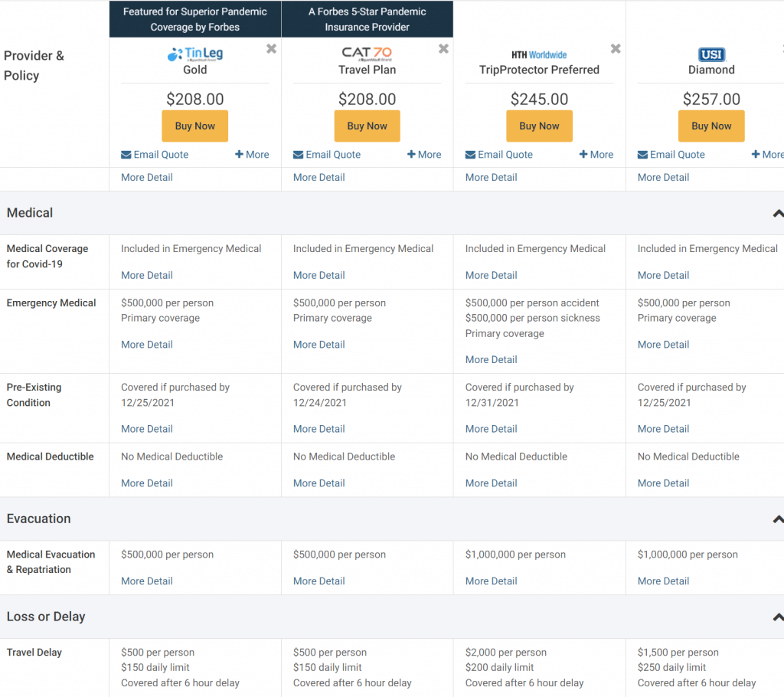The image size is (784, 697).
Task: Click the 'Featured for Superior Pandemic Coverage by Forbes' banner
Action: coord(195,19)
